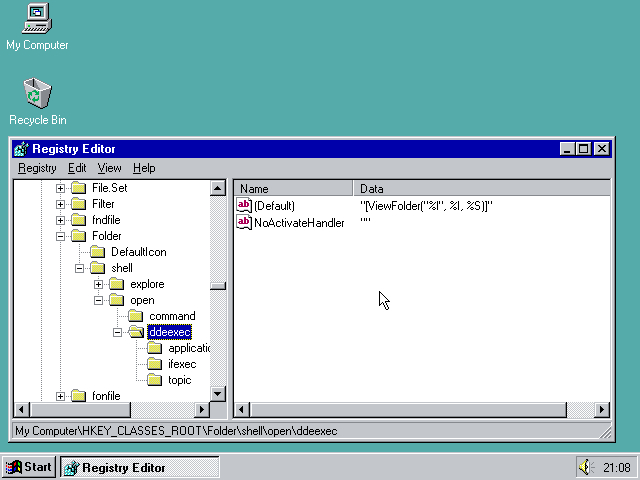Open the Edit menu

pos(77,168)
